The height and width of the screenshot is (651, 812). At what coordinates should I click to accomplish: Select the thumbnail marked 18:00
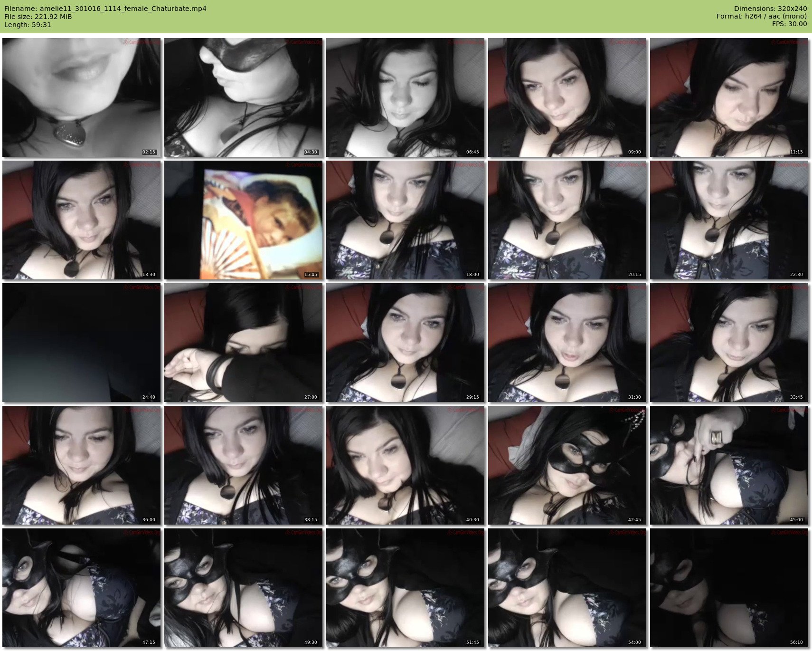(405, 220)
